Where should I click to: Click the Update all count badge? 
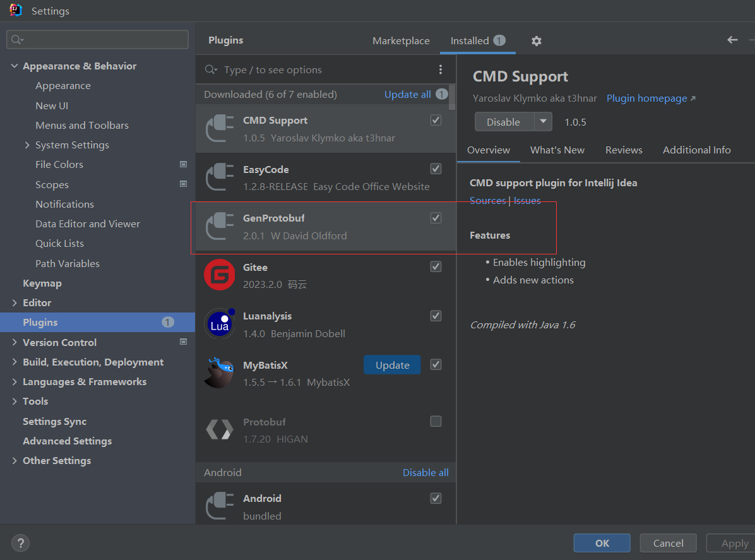[441, 94]
